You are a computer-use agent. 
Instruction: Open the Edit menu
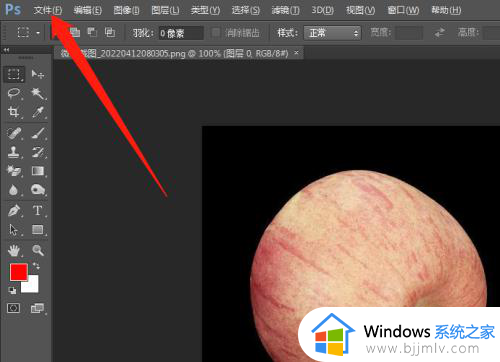(x=87, y=10)
